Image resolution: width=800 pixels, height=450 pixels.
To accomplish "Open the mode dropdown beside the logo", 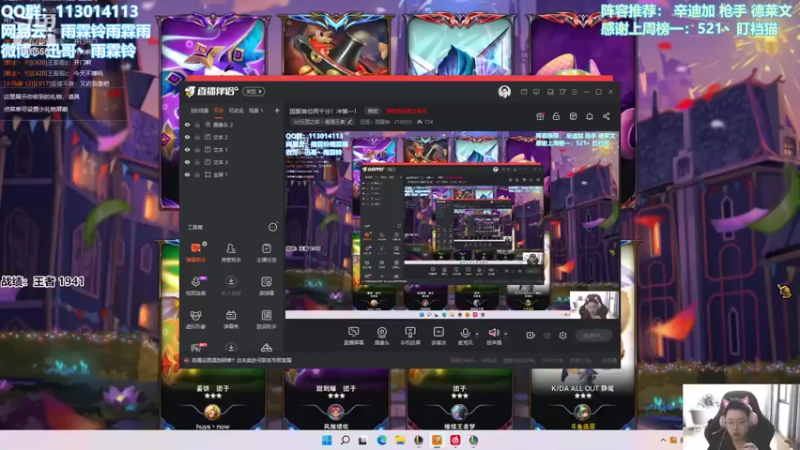I will (254, 92).
